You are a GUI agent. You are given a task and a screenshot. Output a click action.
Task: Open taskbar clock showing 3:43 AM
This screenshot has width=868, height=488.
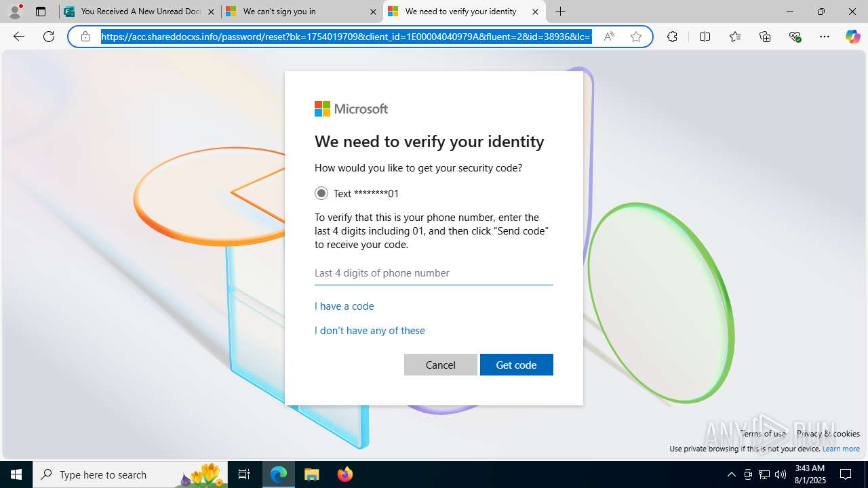pyautogui.click(x=810, y=474)
